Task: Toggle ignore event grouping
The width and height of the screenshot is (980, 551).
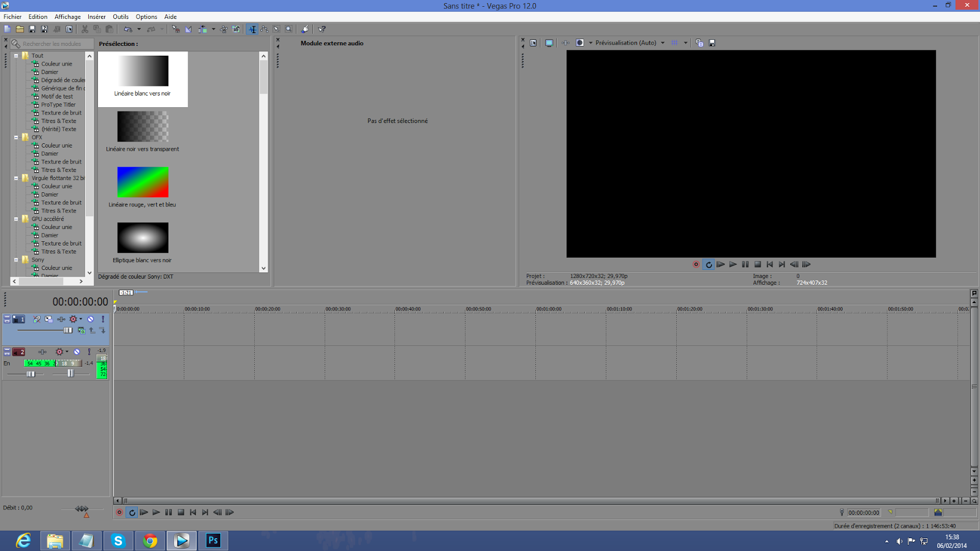Action: (x=236, y=29)
